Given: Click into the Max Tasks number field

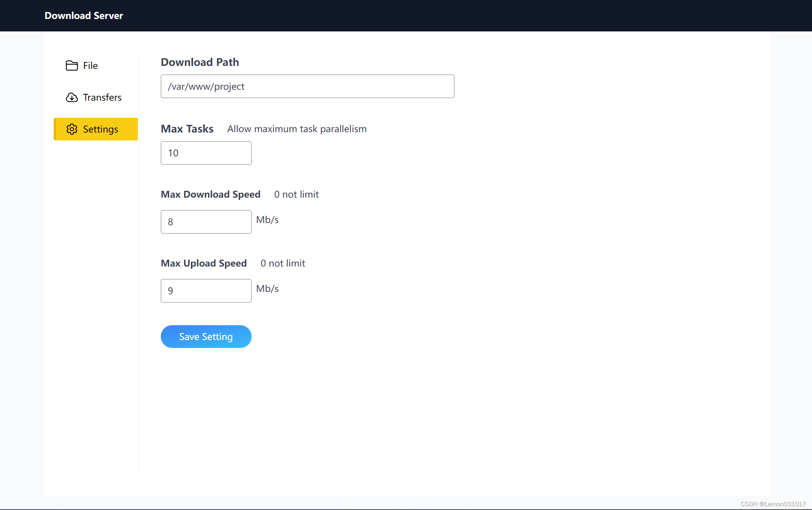Looking at the screenshot, I should [x=206, y=153].
